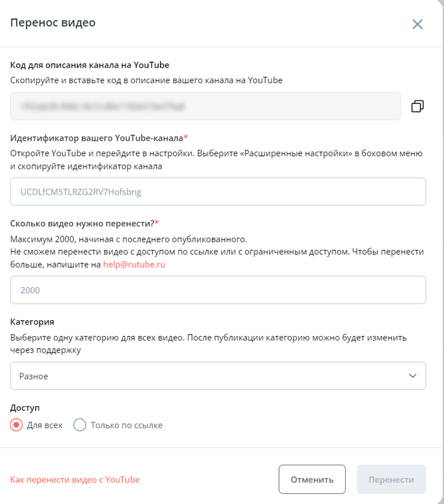The width and height of the screenshot is (444, 504).
Task: Click the Код для описания канала heading
Action: tap(89, 65)
